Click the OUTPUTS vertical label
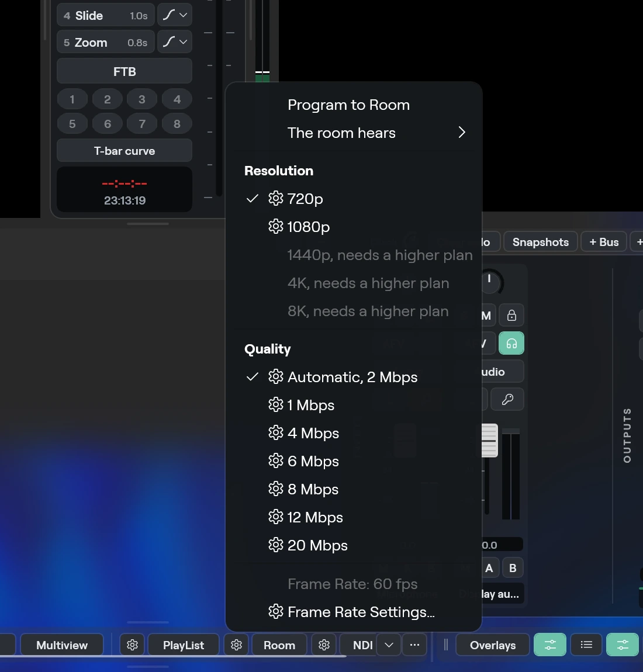This screenshot has height=672, width=643. [x=627, y=435]
